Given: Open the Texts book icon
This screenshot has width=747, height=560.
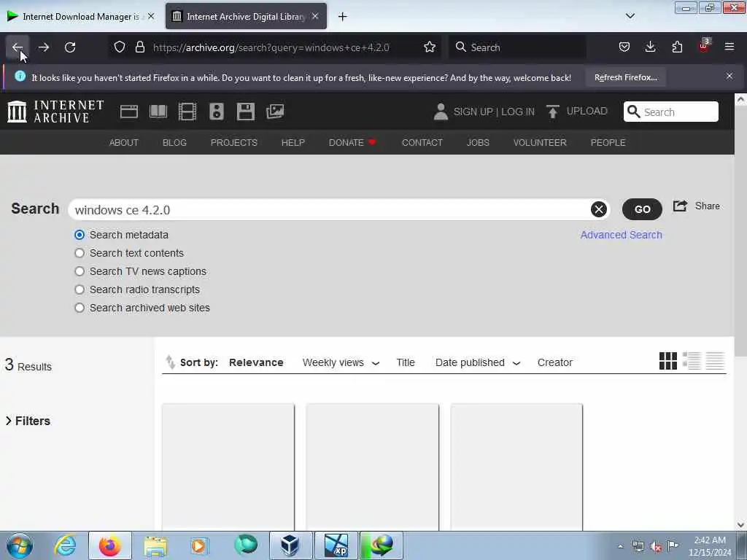Looking at the screenshot, I should pos(158,112).
